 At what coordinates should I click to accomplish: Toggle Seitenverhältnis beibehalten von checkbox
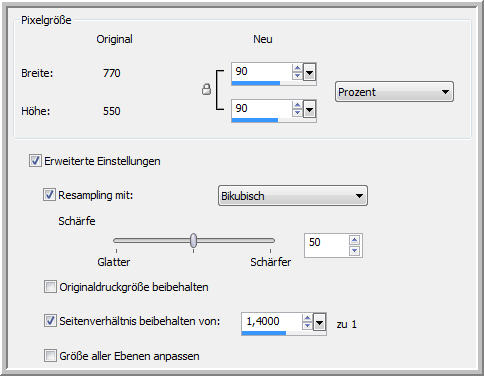click(x=50, y=321)
